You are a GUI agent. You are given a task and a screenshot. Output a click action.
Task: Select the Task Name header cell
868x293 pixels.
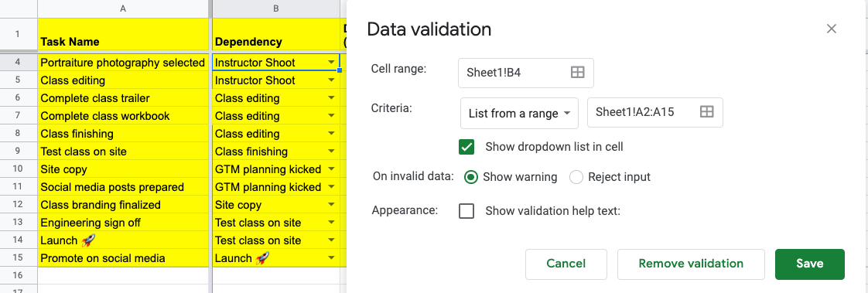pyautogui.click(x=123, y=34)
